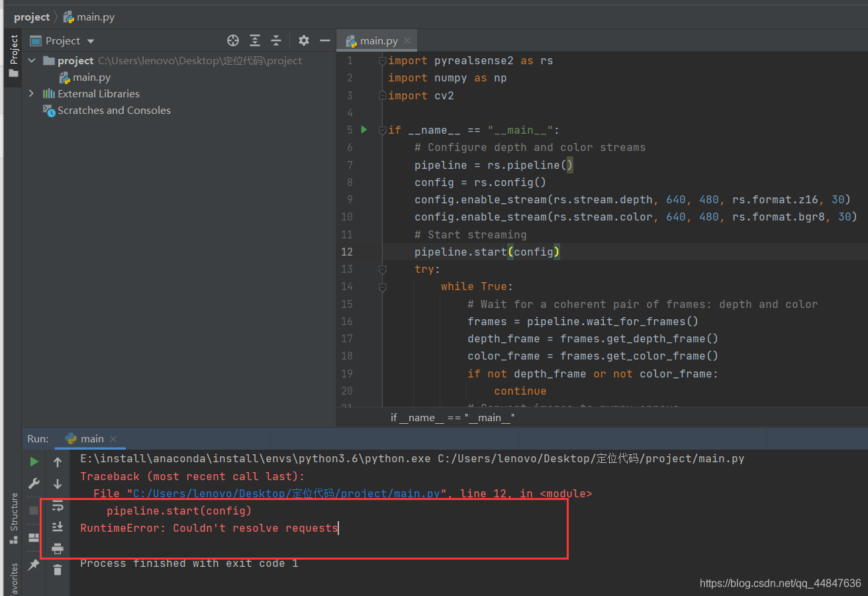The image size is (868, 596).
Task: Open Project panel options gear
Action: pyautogui.click(x=303, y=40)
